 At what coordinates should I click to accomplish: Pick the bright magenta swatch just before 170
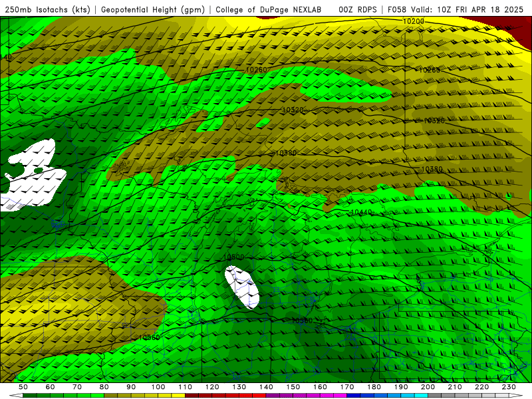pyautogui.click(x=340, y=396)
